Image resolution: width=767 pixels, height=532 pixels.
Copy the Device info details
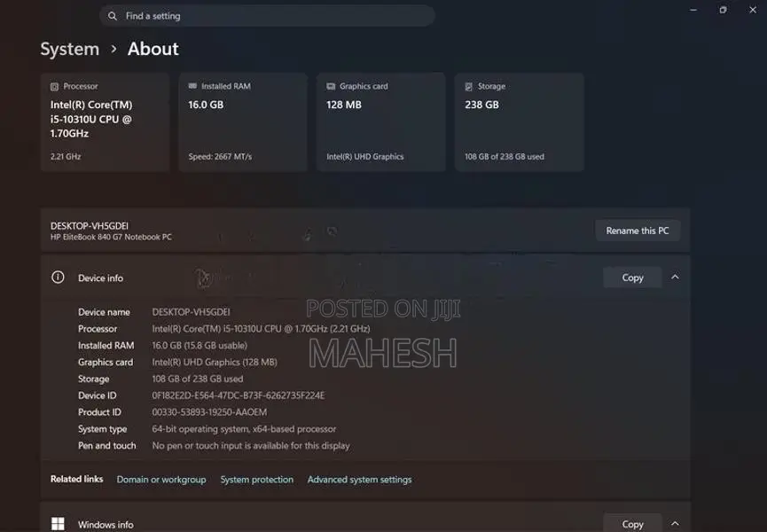(632, 278)
